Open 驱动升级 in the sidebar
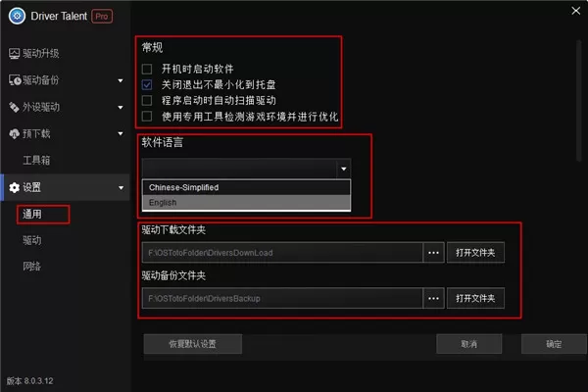588x392 pixels. pyautogui.click(x=41, y=54)
